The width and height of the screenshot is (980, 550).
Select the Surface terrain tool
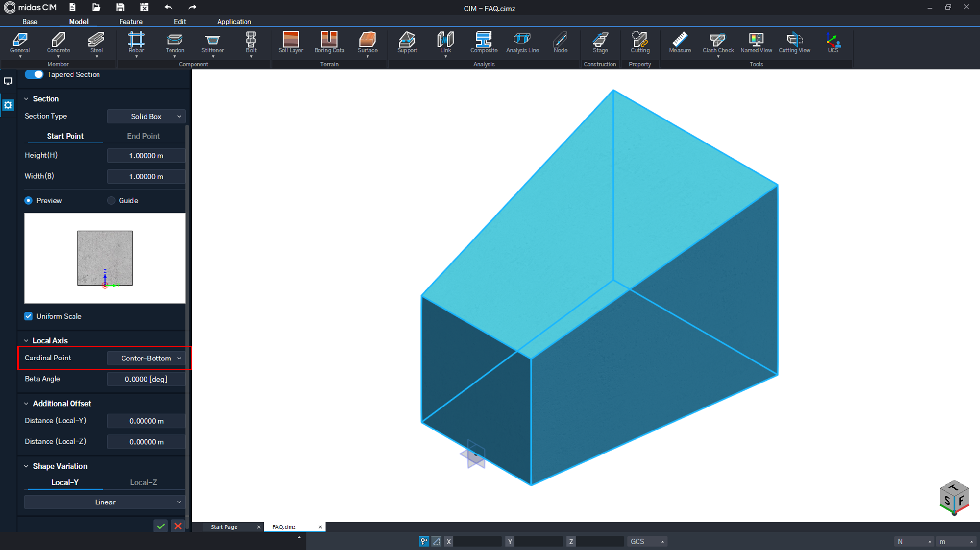tap(367, 43)
